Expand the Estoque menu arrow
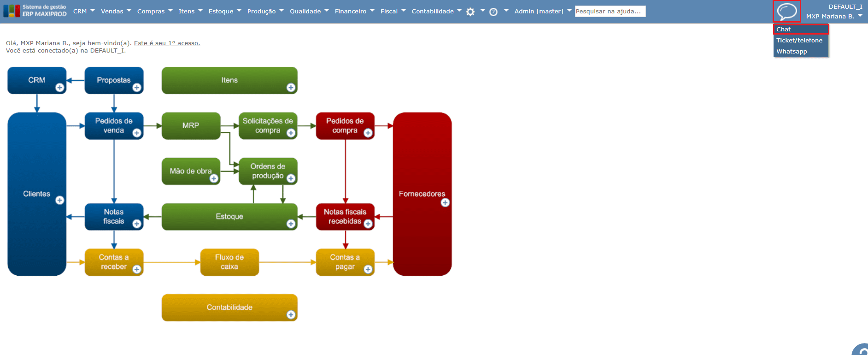This screenshot has height=355, width=868. click(239, 10)
